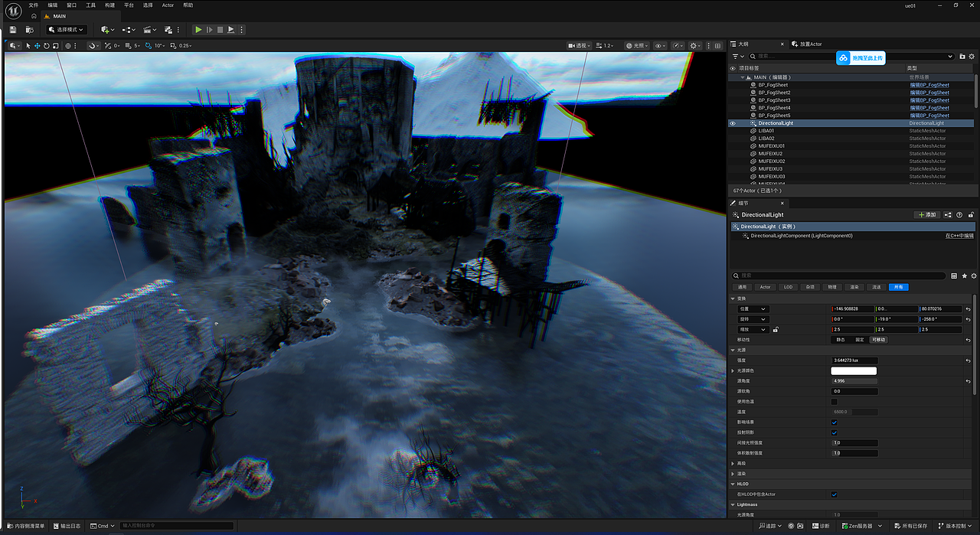Click the Eject play icon in toolbar
The width and height of the screenshot is (980, 535).
pos(230,30)
